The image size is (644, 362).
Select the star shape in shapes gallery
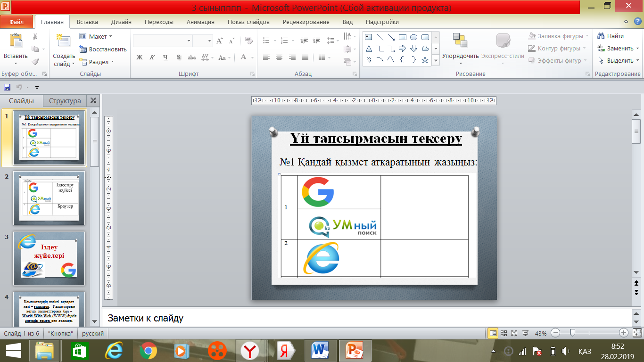[x=425, y=60]
